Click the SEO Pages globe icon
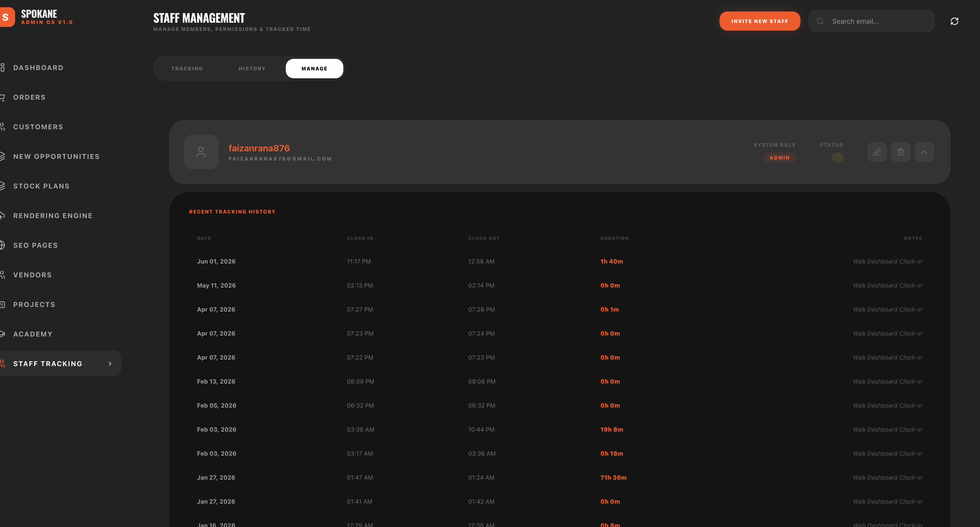The image size is (980, 527). (x=2, y=245)
